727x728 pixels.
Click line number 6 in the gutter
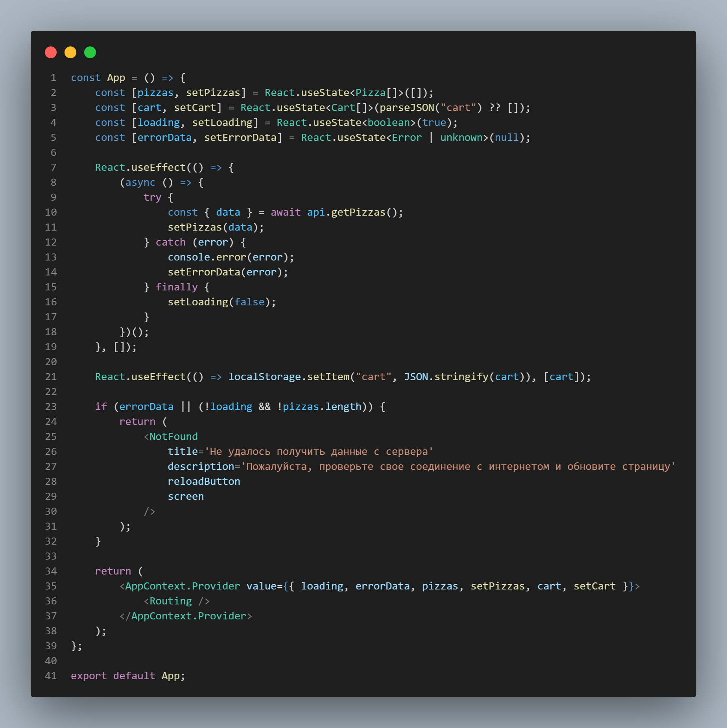coord(54,153)
